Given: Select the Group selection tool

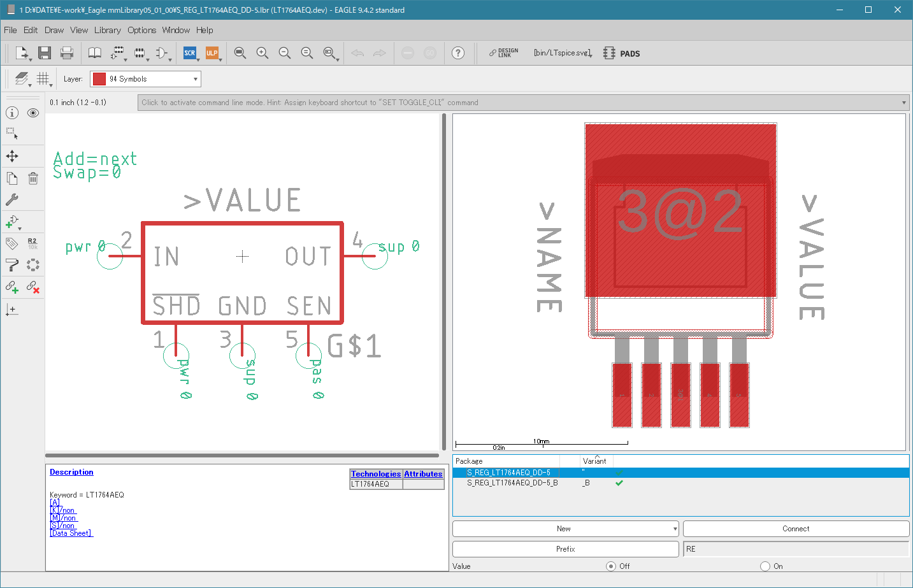Looking at the screenshot, I should [12, 134].
